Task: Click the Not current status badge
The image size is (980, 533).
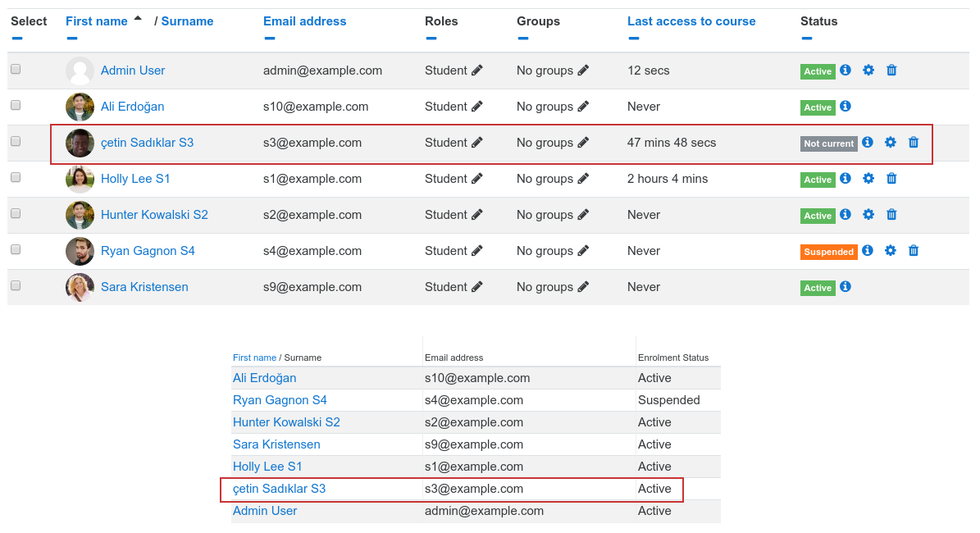Action: coord(829,143)
